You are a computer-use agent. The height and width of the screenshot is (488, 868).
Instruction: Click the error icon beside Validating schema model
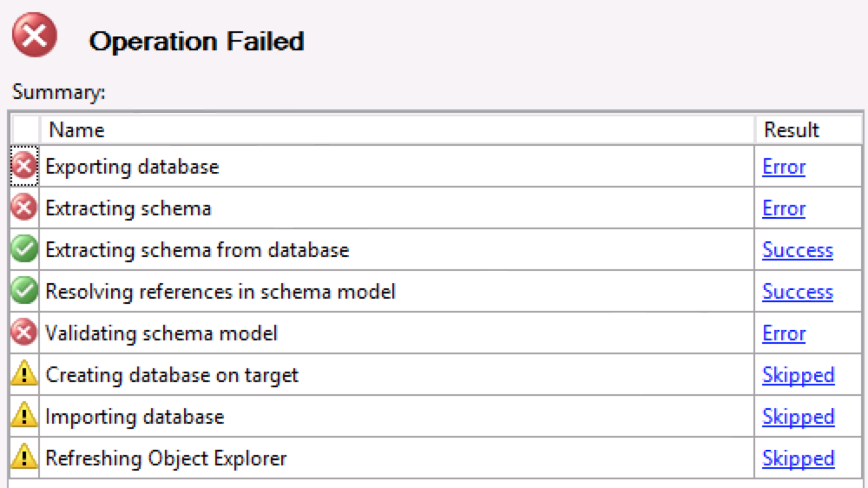point(24,333)
